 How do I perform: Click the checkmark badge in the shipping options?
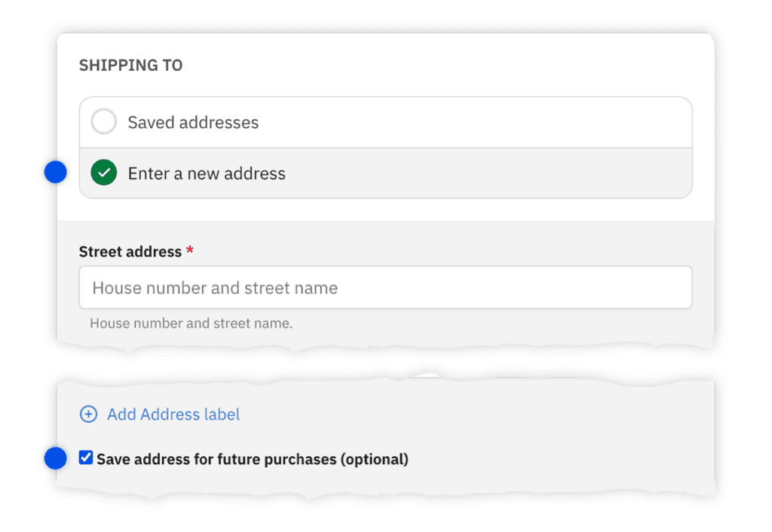103,173
